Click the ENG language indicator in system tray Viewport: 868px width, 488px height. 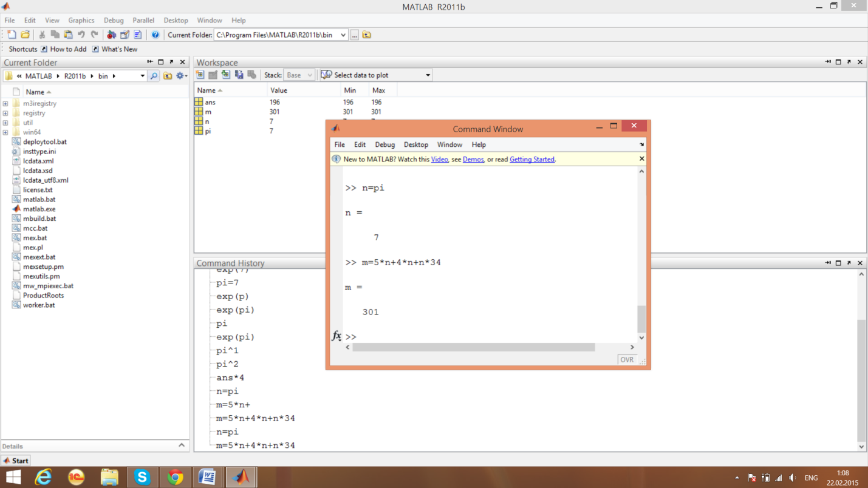[x=811, y=478]
